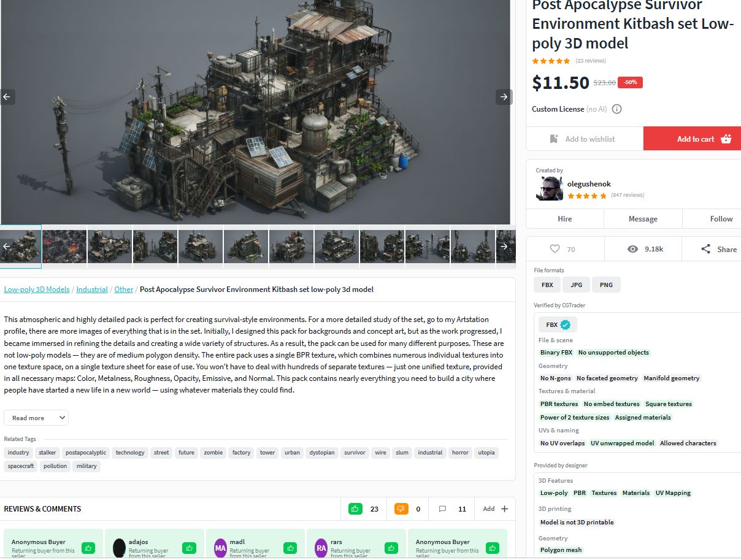Click the PNG file format chip
This screenshot has height=560, width=741.
(x=606, y=285)
